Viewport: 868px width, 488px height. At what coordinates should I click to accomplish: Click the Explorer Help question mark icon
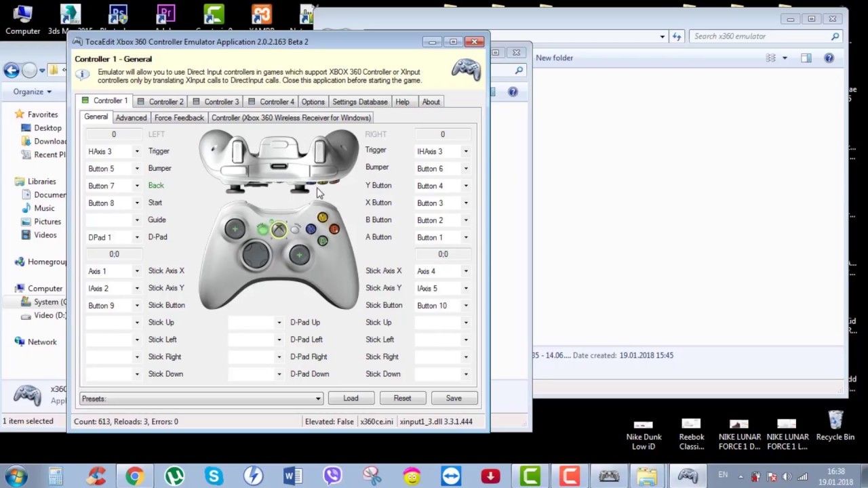click(x=829, y=58)
